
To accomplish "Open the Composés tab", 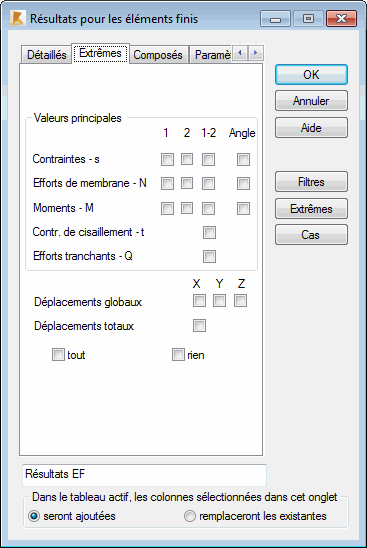I will coord(158,55).
